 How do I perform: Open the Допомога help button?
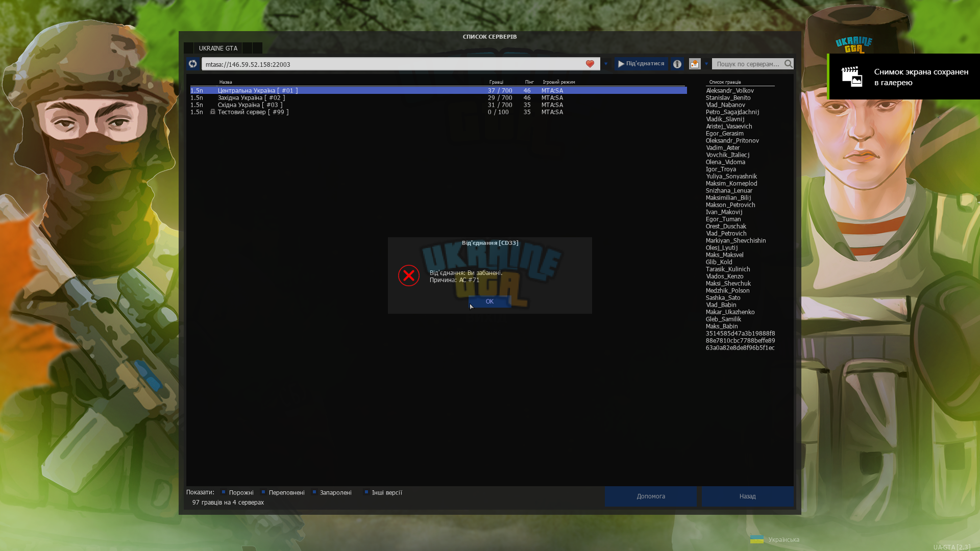pyautogui.click(x=651, y=496)
